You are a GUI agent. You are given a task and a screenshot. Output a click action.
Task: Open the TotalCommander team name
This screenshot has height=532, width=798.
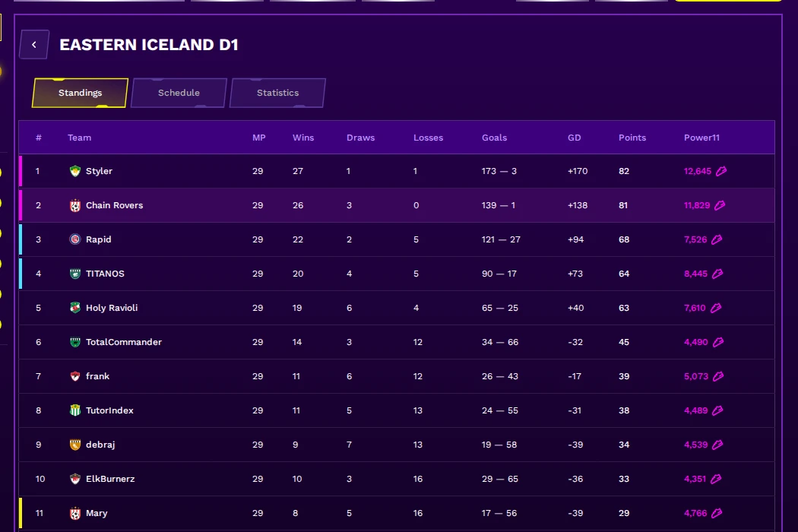tap(124, 342)
